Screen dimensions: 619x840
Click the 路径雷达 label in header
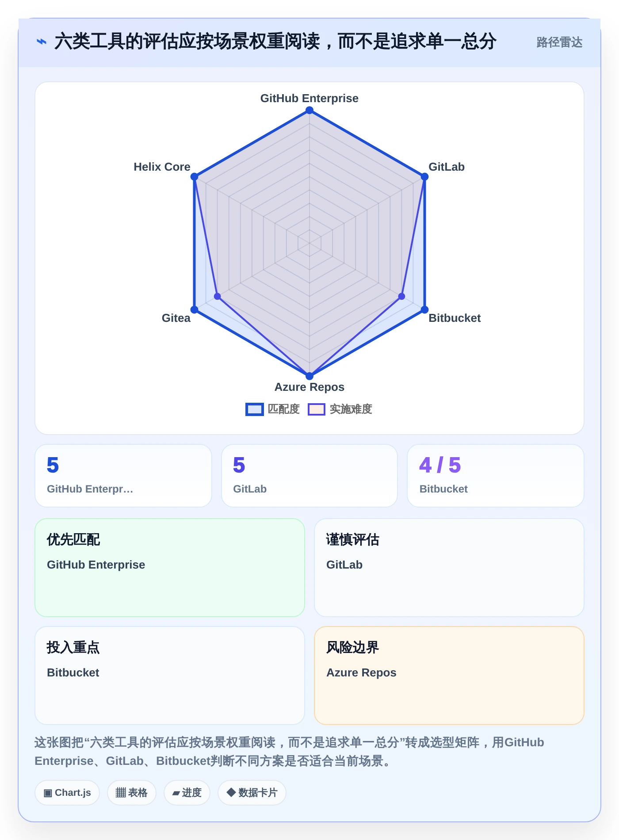coord(559,42)
